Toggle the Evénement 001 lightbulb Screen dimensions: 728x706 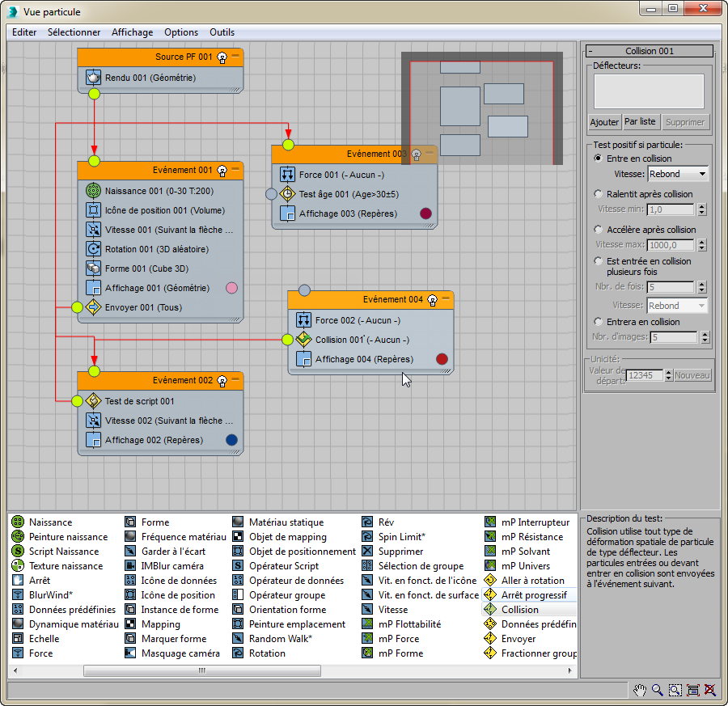(x=222, y=171)
